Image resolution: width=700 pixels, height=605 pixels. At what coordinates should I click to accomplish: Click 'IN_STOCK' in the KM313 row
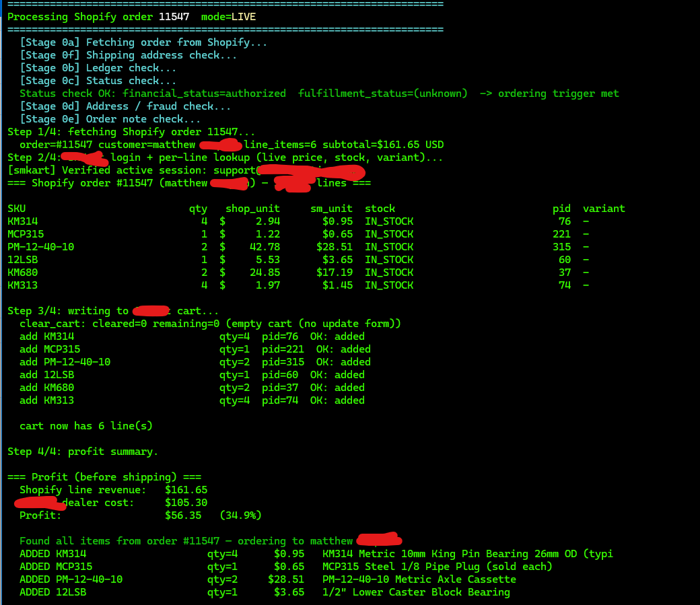tap(389, 285)
